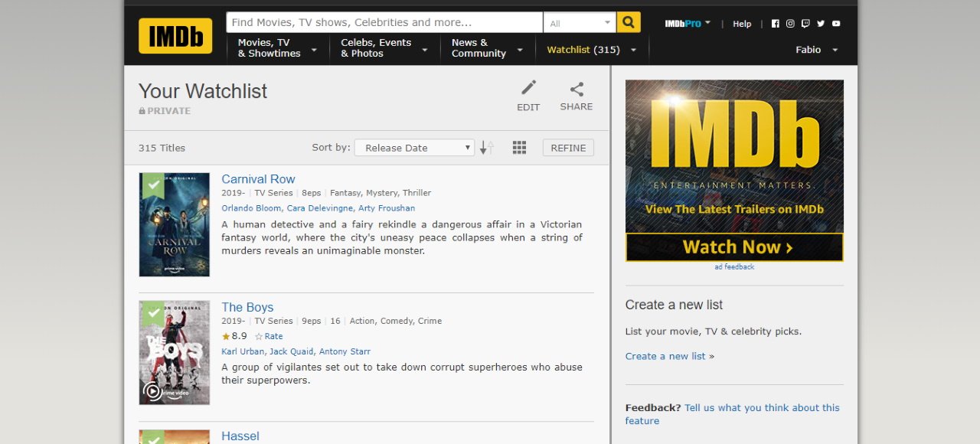The image size is (980, 444).
Task: Open the IMDb Twitter icon
Action: [821, 24]
